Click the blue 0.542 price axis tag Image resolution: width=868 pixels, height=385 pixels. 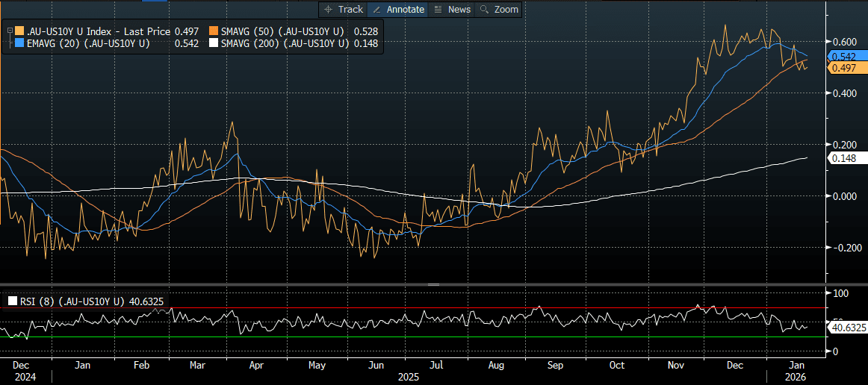click(x=843, y=57)
